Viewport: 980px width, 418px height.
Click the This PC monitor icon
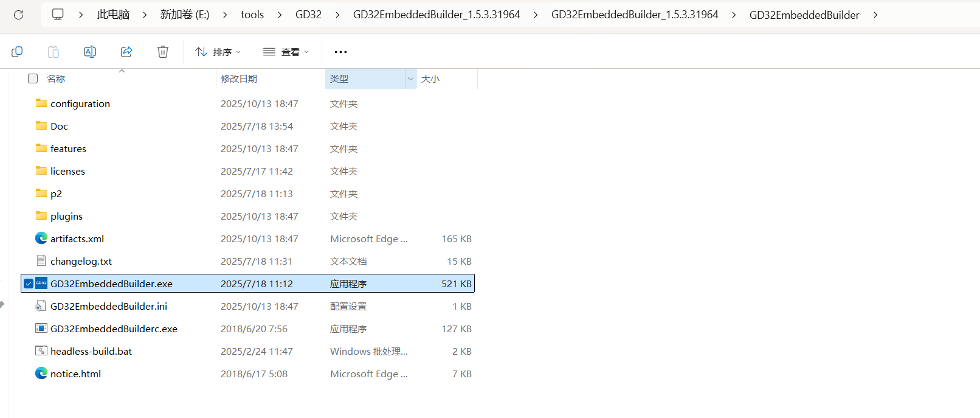pos(58,15)
